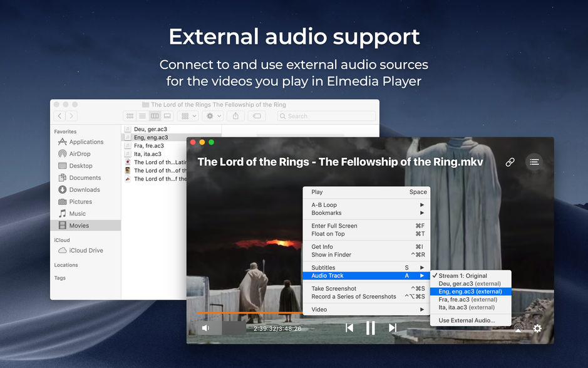Click the Pause button in the player

coord(370,327)
